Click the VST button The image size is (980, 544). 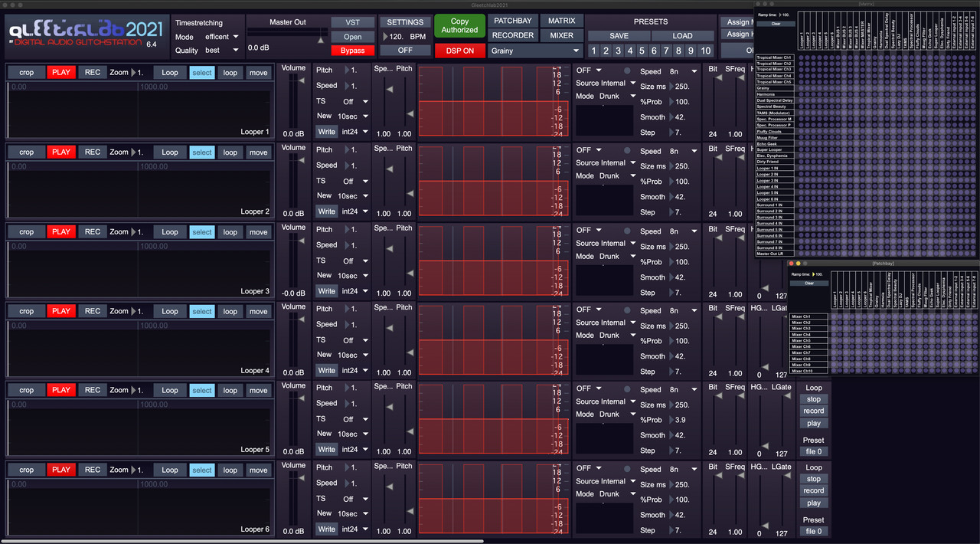tap(353, 22)
